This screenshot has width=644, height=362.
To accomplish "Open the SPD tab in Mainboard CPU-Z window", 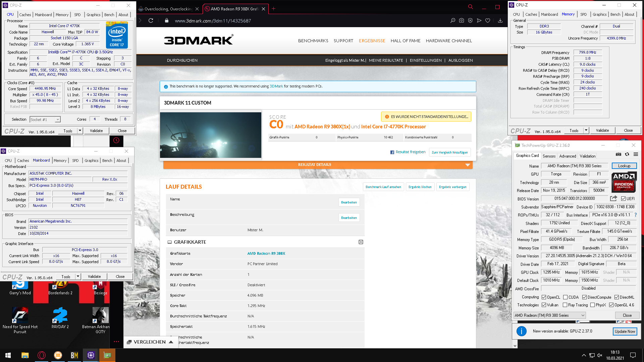I will point(75,161).
